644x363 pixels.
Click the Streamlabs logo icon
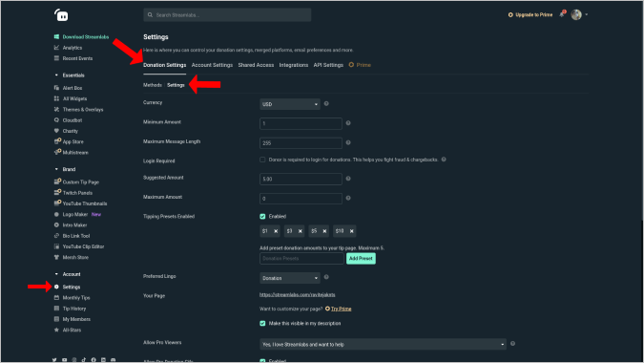coord(61,15)
